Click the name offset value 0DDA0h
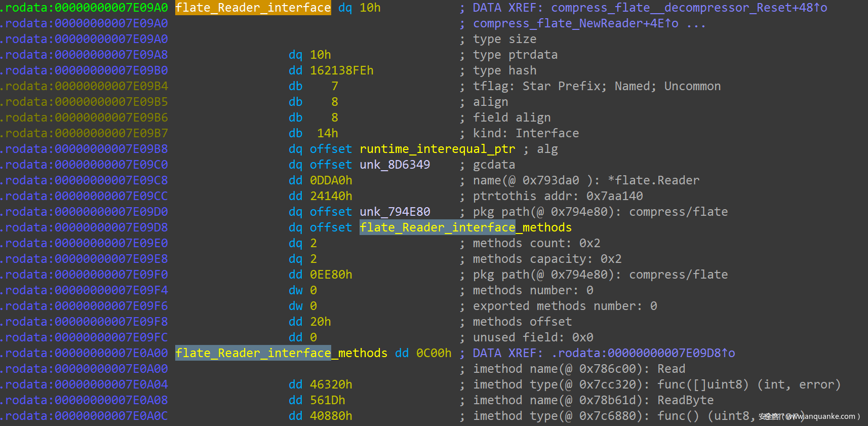The height and width of the screenshot is (426, 868). 331,180
